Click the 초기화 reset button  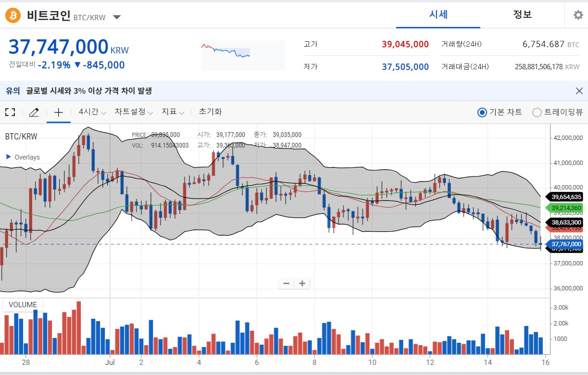[211, 112]
